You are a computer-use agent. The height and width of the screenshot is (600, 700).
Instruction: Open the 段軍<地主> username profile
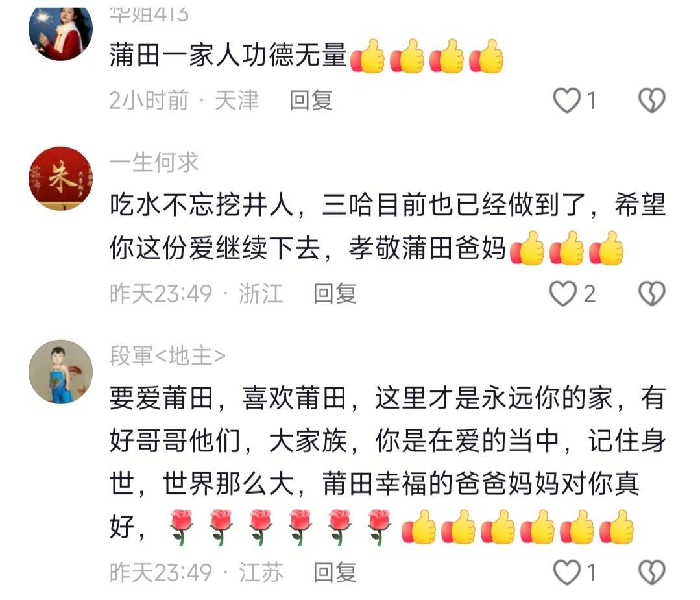click(x=167, y=356)
